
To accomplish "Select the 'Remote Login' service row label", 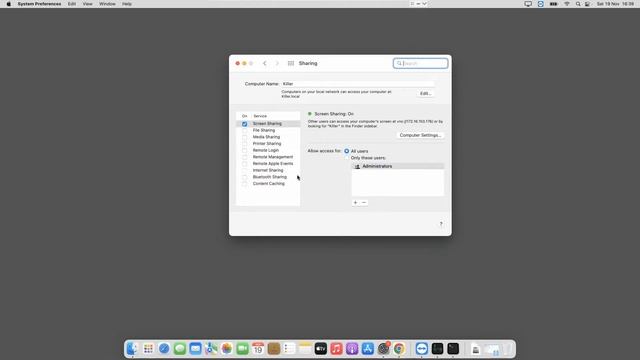I will click(x=266, y=150).
